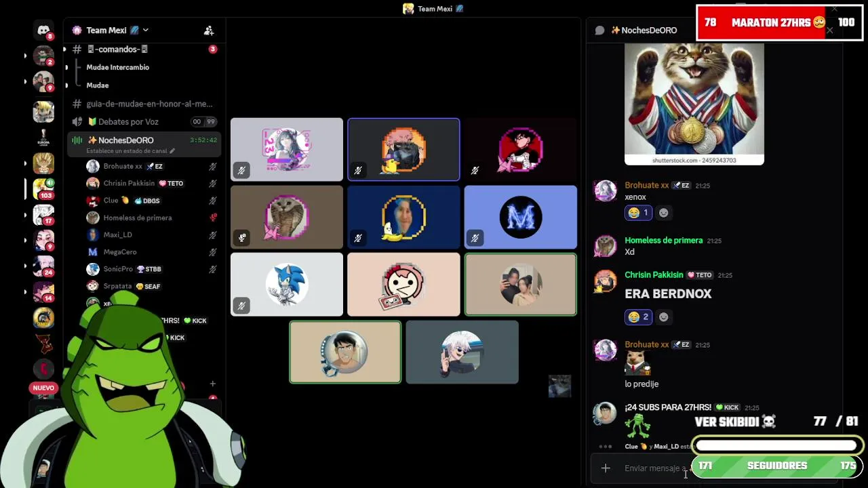Open the Team Mexi server dropdown menu
This screenshot has height=488, width=868.
(146, 30)
